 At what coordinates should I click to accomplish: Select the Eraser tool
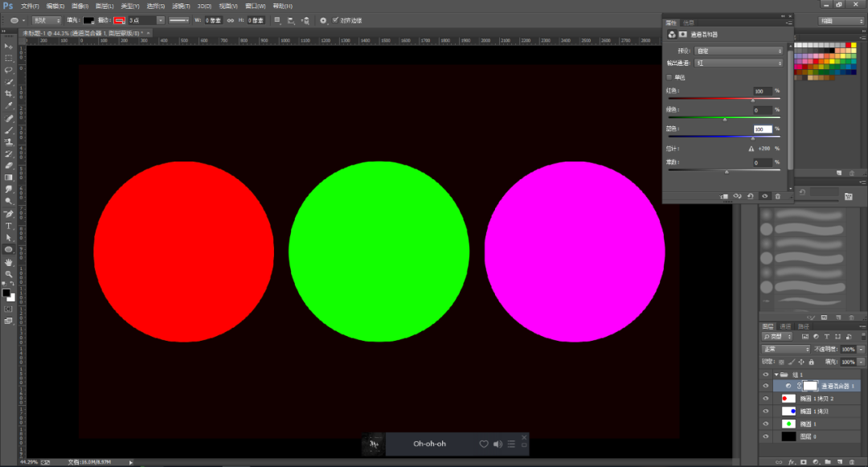point(8,166)
